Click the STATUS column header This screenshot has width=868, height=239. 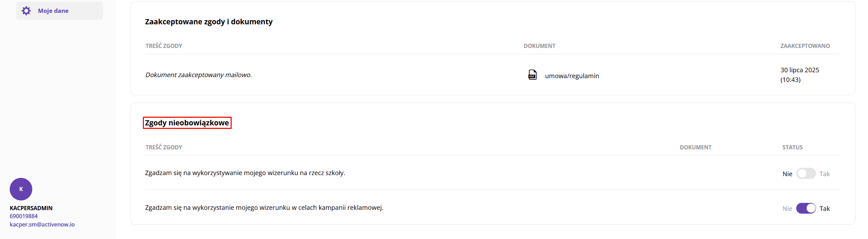[x=792, y=147]
